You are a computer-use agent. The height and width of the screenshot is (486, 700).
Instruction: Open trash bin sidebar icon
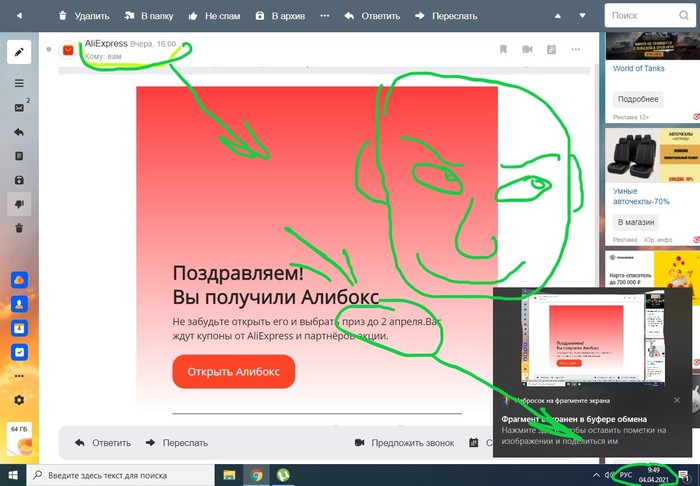[19, 228]
